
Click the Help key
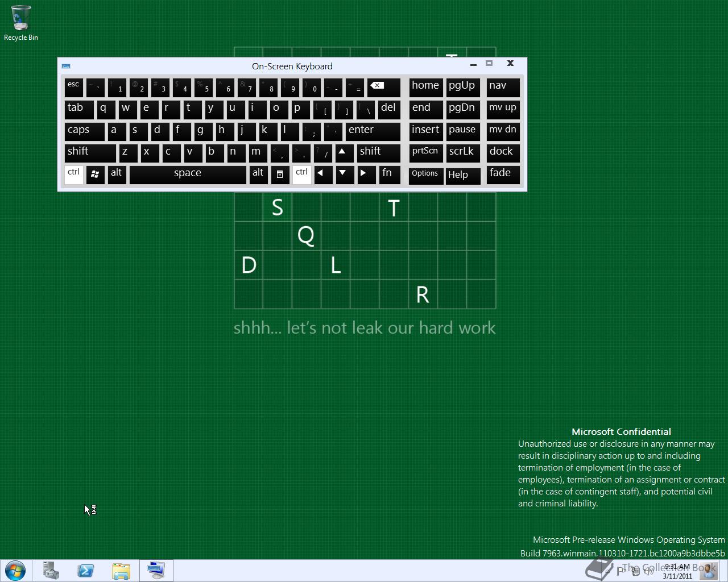463,175
